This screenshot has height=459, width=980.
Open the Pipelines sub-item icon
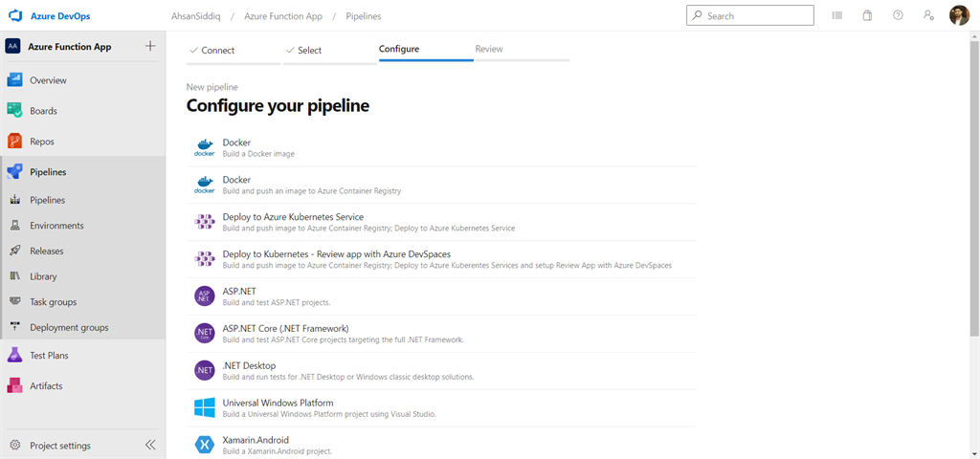pyautogui.click(x=15, y=201)
